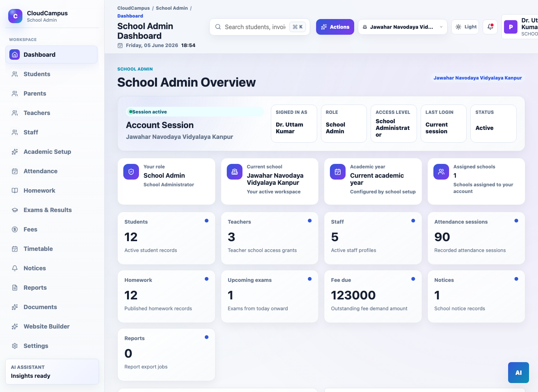Open the Notices stat card

(x=476, y=296)
